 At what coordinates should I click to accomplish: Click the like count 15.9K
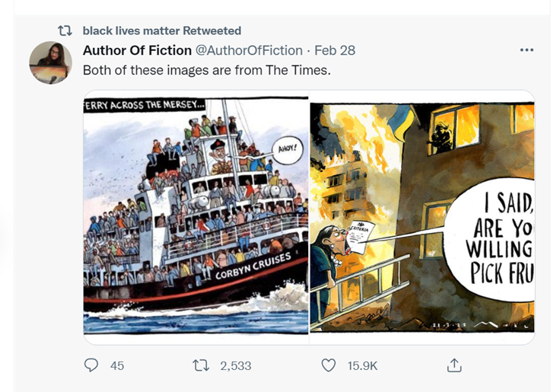click(362, 365)
